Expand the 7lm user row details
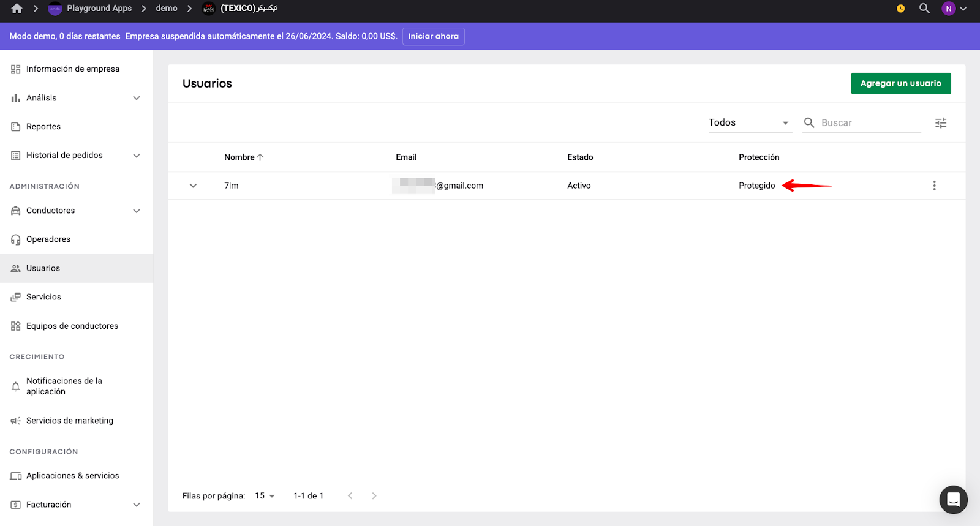The width and height of the screenshot is (980, 526). (193, 186)
